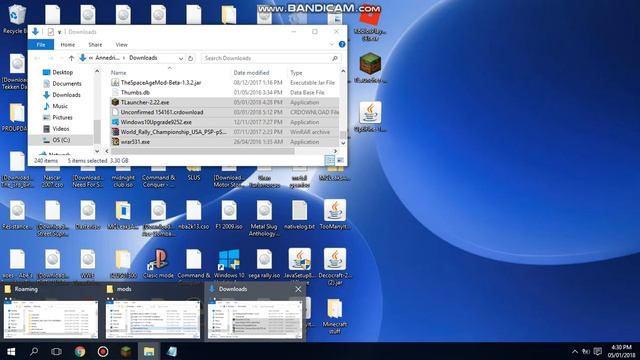
Task: Select the Decocraft jar desktop file
Action: point(335,266)
